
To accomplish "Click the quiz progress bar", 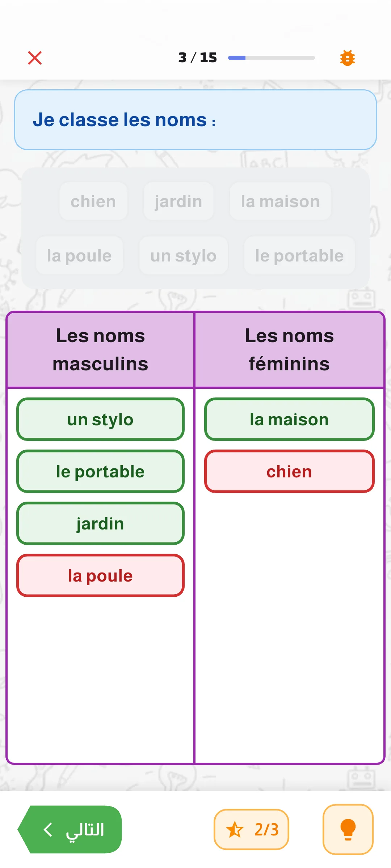I will coord(271,58).
